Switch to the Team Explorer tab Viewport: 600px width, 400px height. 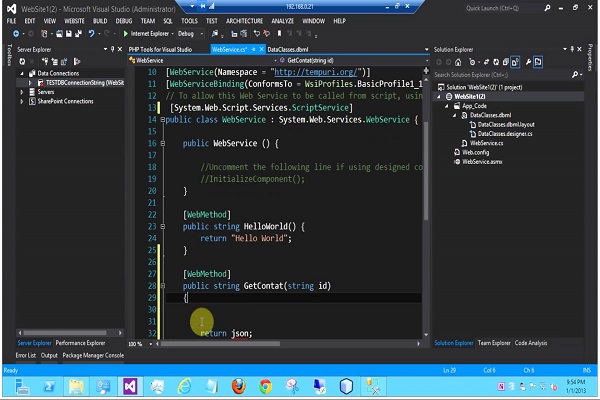(x=494, y=343)
